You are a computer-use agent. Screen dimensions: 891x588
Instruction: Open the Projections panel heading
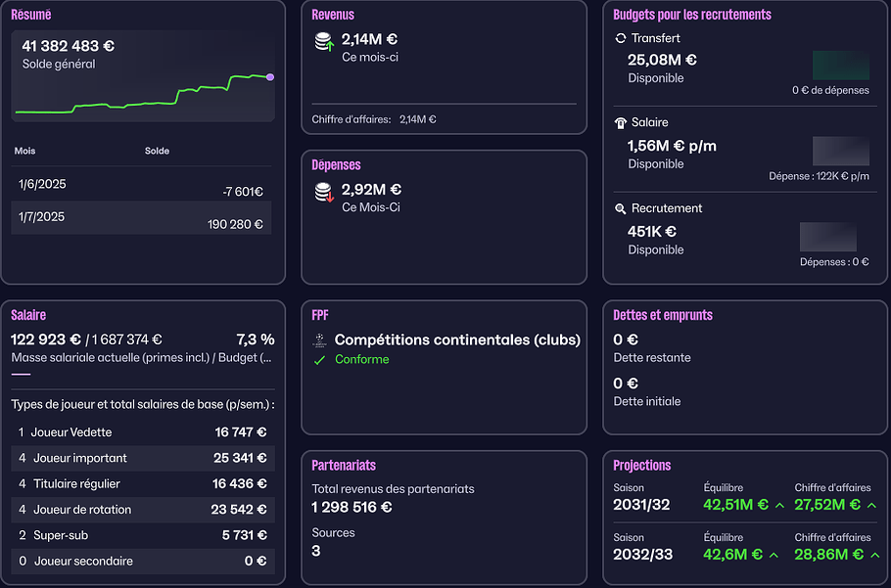(641, 465)
